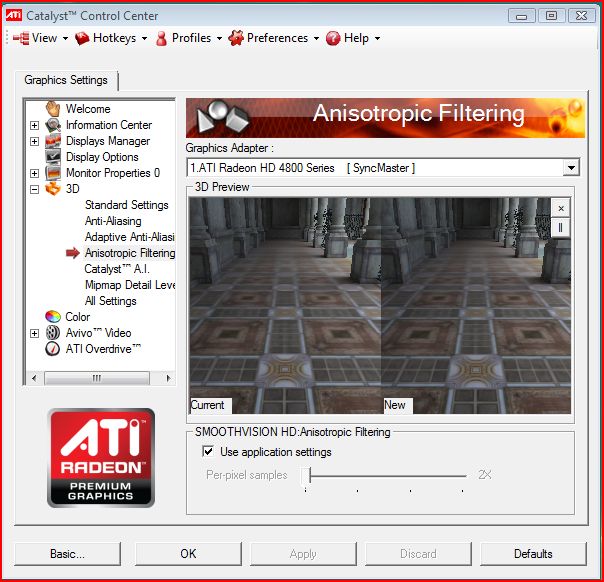Open the Hotkeys menu label

[114, 38]
